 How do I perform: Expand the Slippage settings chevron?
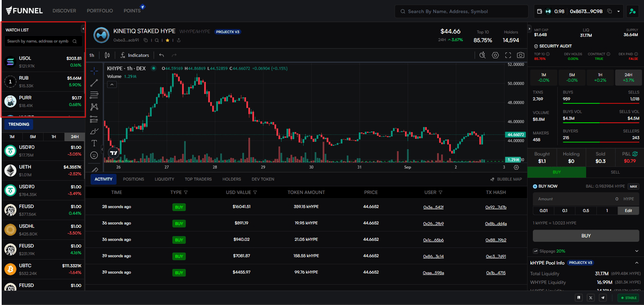coord(636,251)
